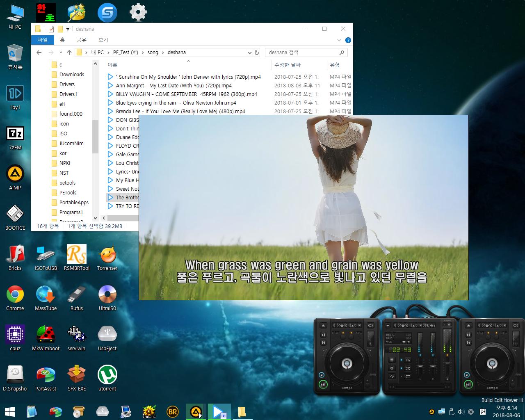
Task: Adjust the mixer master volume fader
Action: (x=447, y=363)
